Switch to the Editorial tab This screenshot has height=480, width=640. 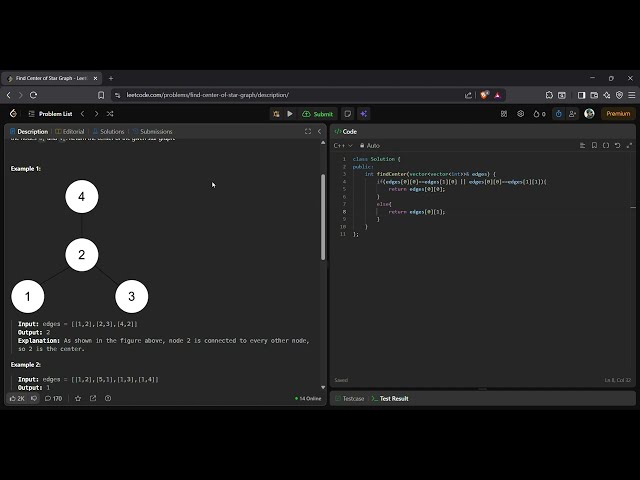pyautogui.click(x=70, y=131)
